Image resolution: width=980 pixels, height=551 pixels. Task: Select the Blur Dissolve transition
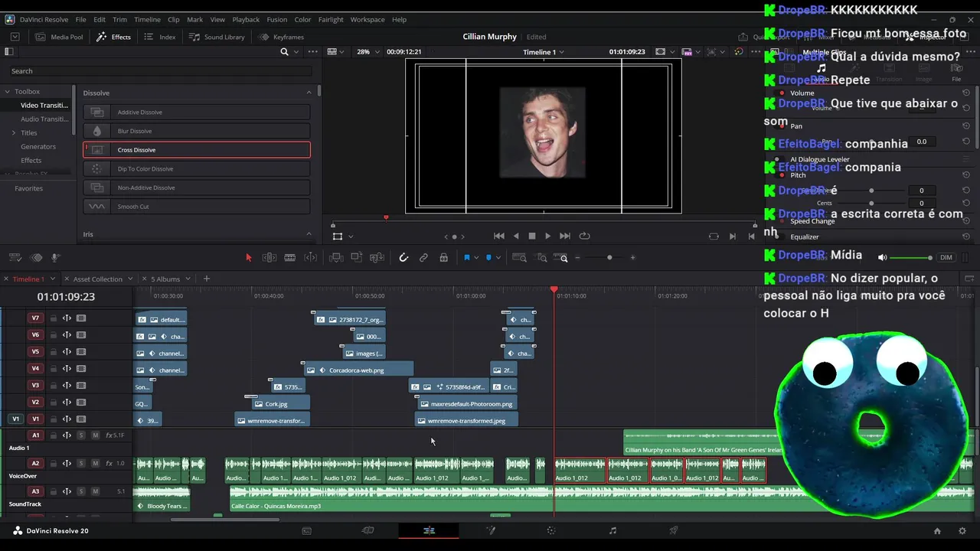coord(197,131)
